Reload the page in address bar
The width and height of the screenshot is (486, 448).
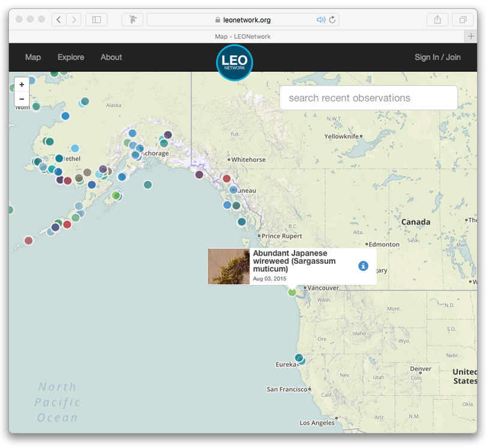[332, 20]
